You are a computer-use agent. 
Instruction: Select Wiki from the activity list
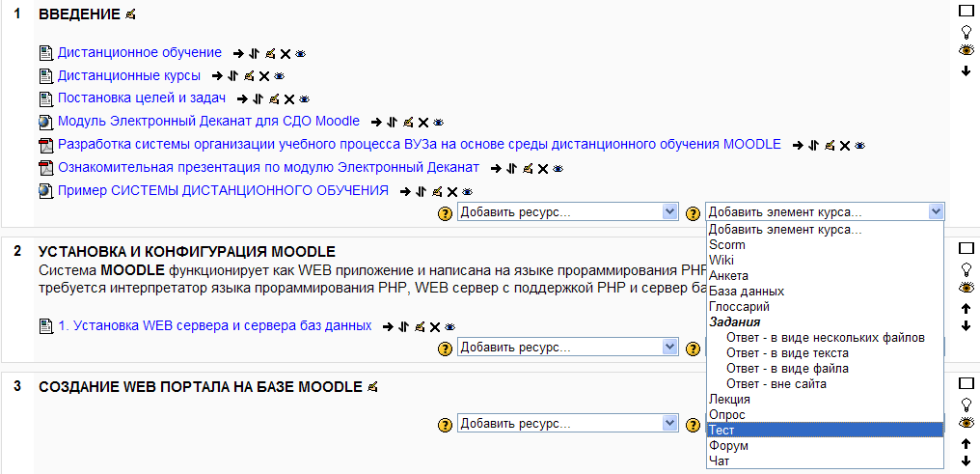tap(825, 260)
